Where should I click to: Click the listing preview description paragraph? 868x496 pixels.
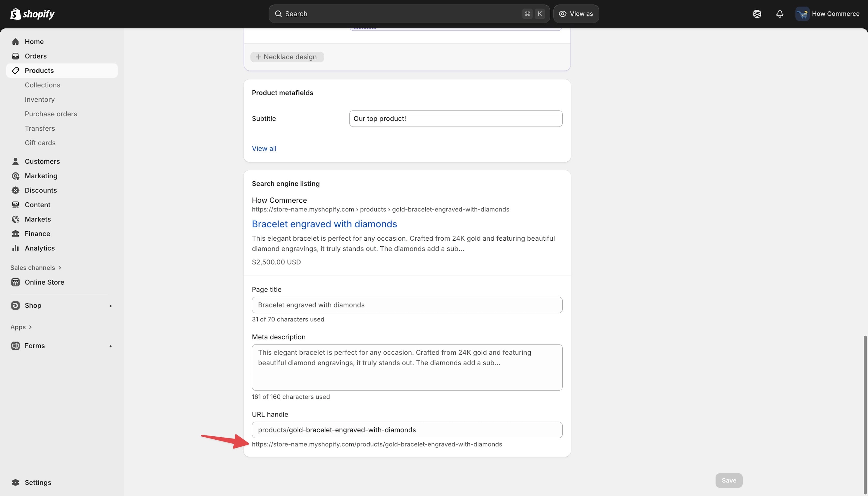pos(403,243)
